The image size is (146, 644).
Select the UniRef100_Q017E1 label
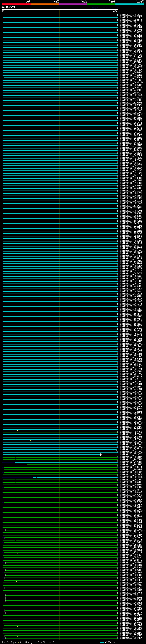pyautogui.click(x=131, y=35)
